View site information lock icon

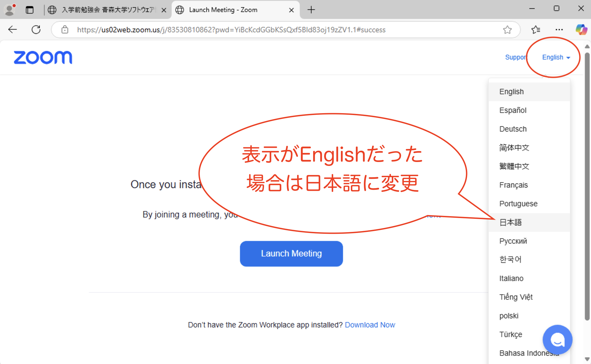pyautogui.click(x=65, y=30)
